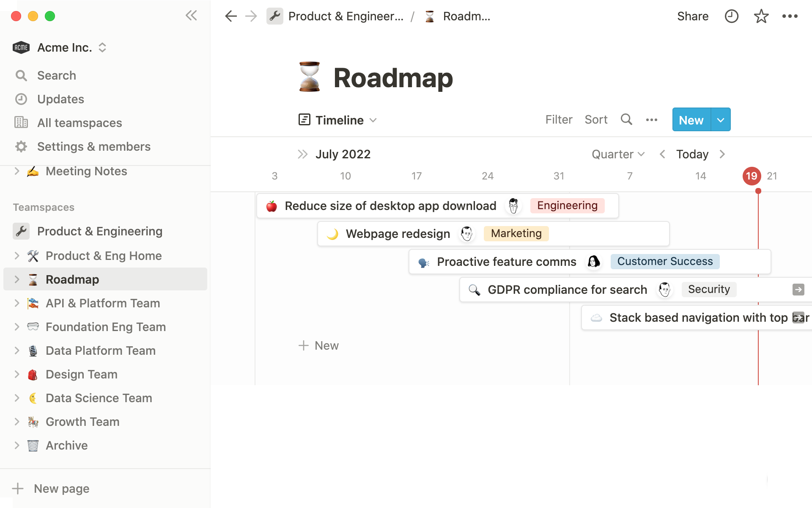Click the Updates icon in sidebar
The width and height of the screenshot is (812, 508).
tap(21, 98)
